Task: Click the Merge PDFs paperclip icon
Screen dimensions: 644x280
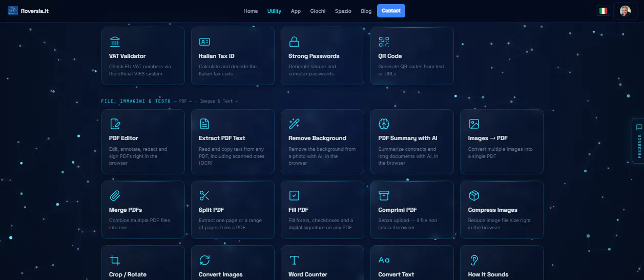Action: pyautogui.click(x=115, y=195)
